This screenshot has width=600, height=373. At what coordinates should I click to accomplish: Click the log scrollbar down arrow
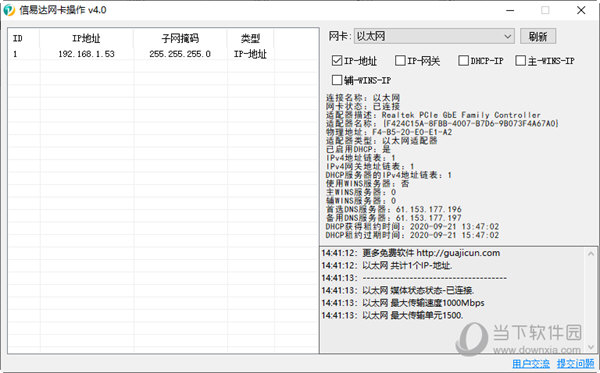click(x=590, y=347)
